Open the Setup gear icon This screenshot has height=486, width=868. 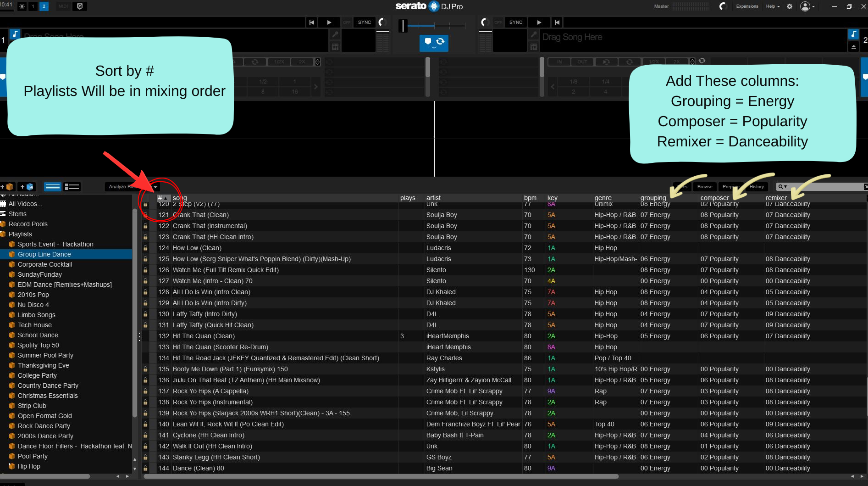click(x=790, y=6)
